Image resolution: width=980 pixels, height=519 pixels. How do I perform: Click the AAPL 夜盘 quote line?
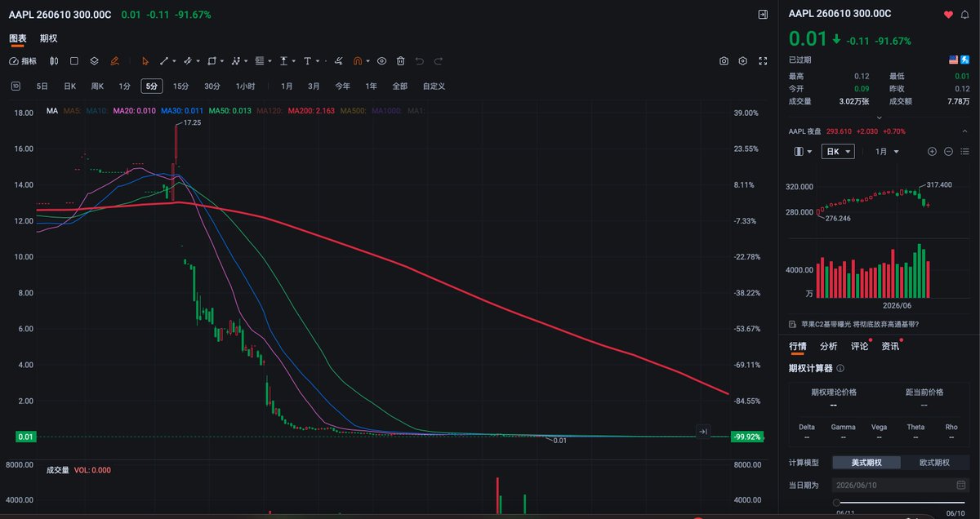pyautogui.click(x=847, y=131)
